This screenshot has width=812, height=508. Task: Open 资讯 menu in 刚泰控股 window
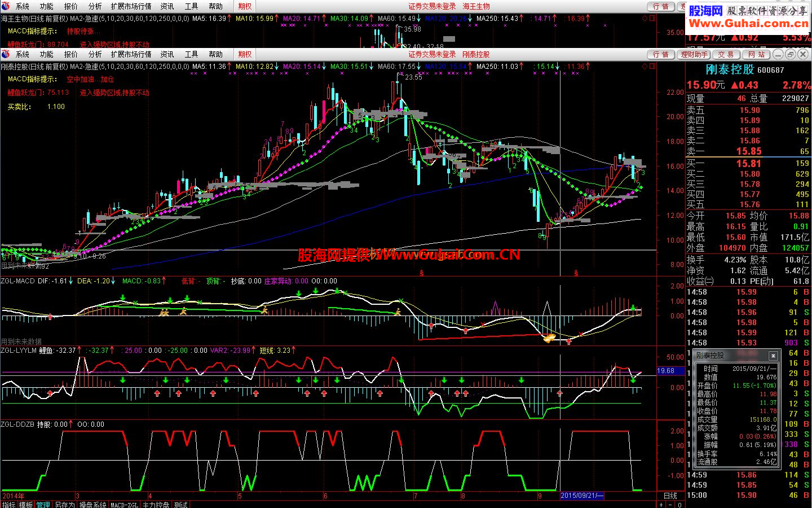pyautogui.click(x=167, y=54)
